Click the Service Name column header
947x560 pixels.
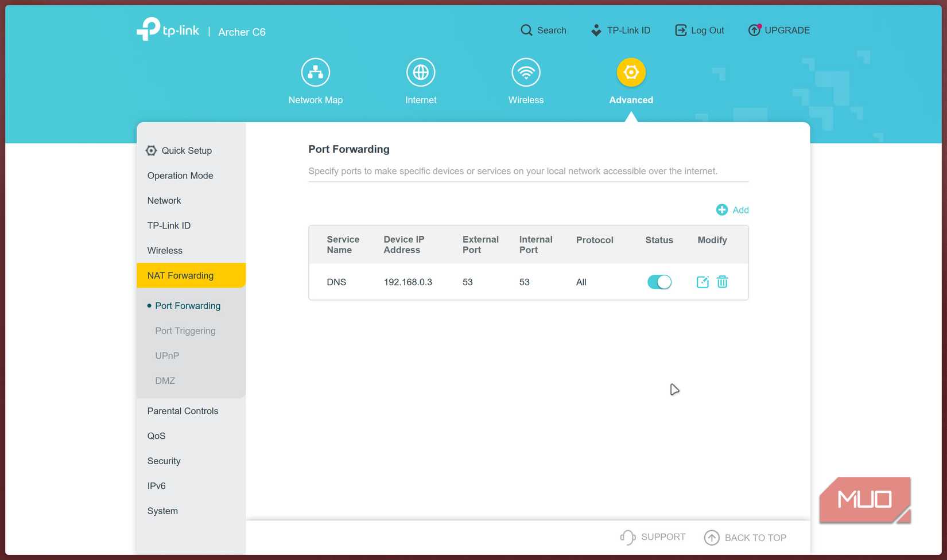click(x=343, y=244)
